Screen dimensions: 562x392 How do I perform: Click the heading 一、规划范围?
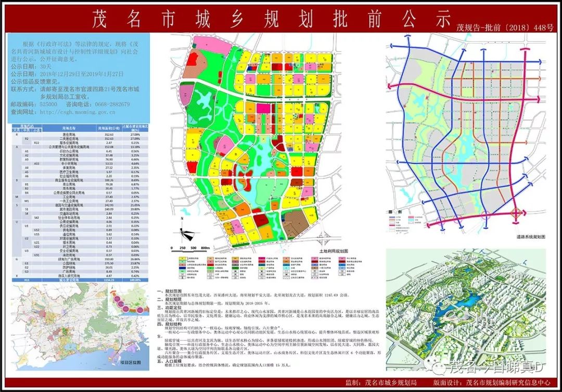pos(170,291)
